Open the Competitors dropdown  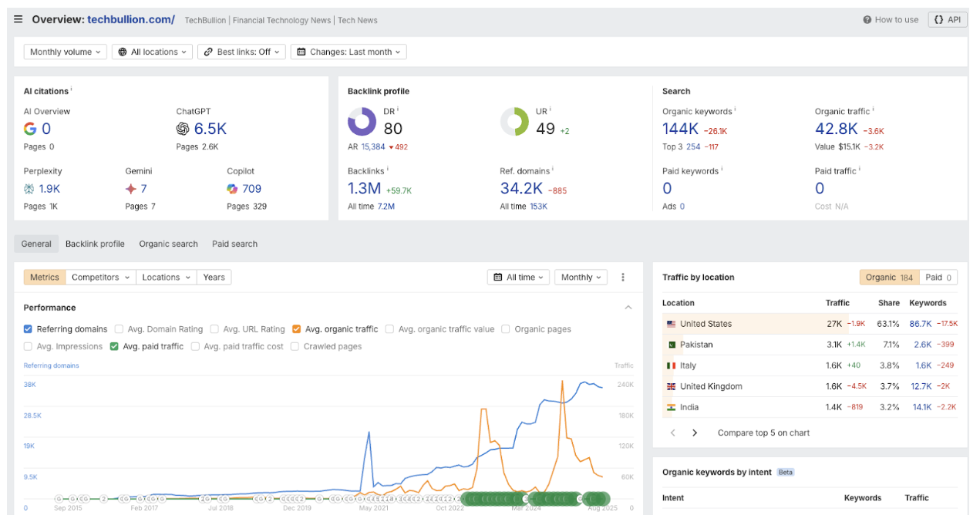(x=100, y=278)
